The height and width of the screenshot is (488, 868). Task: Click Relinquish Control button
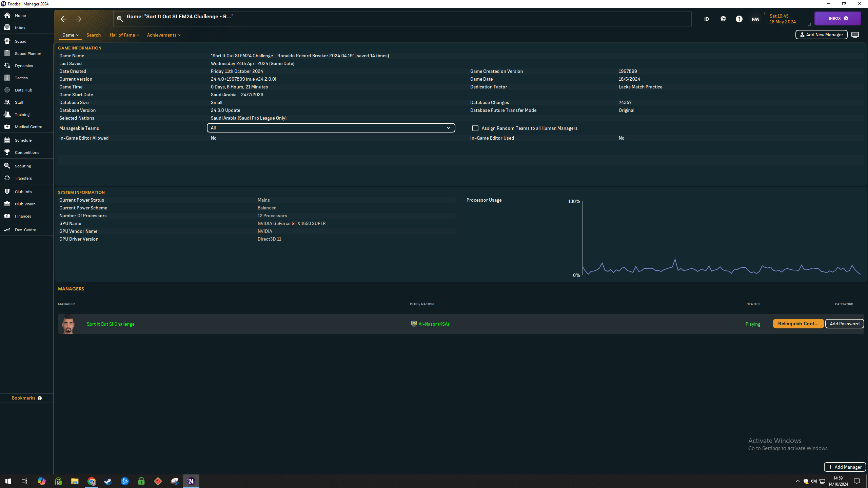798,324
